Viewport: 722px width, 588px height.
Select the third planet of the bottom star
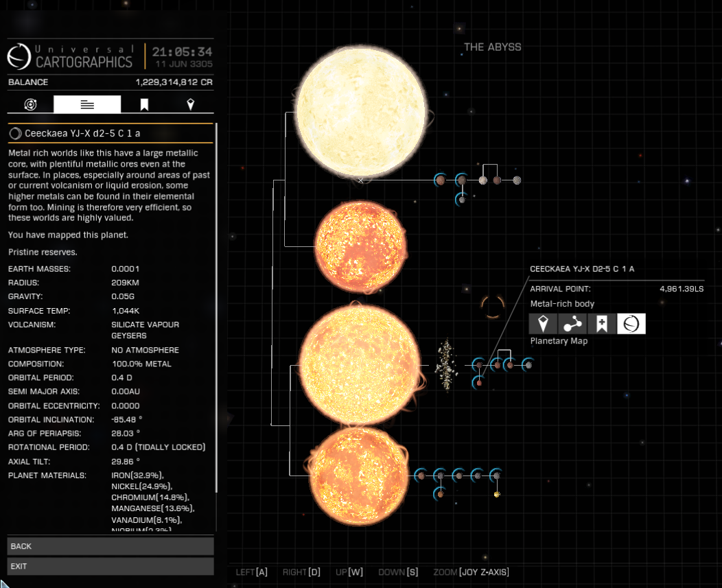pyautogui.click(x=458, y=475)
